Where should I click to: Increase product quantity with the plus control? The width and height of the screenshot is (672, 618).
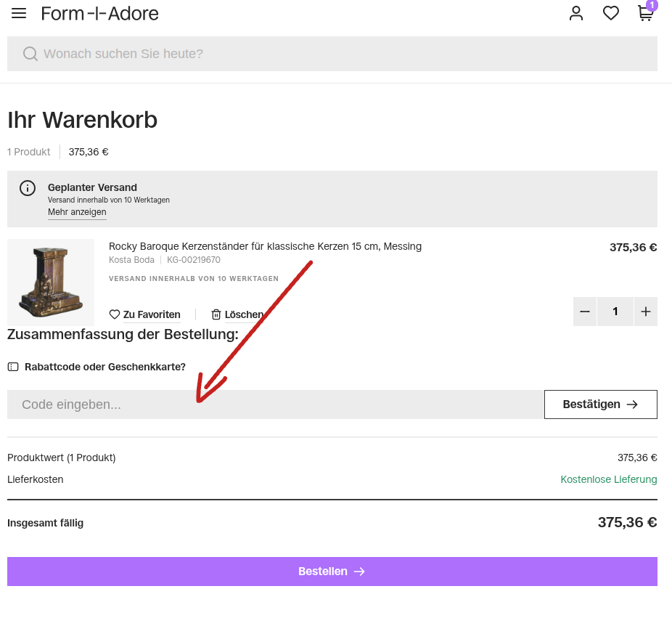[x=645, y=311]
